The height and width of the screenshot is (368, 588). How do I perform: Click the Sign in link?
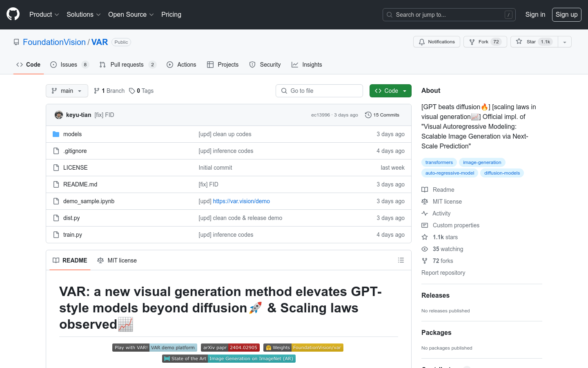point(535,14)
